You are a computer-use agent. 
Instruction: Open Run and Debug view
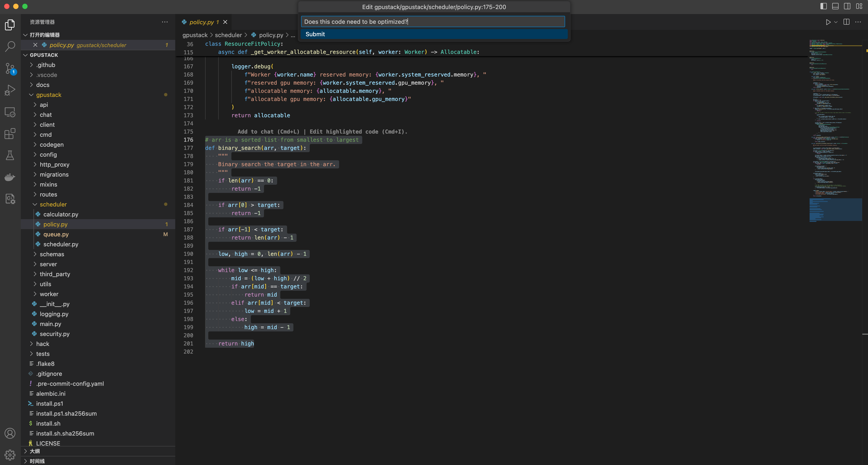10,90
